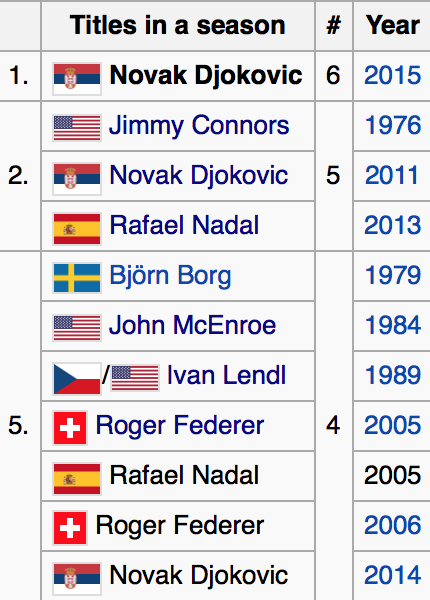This screenshot has width=430, height=600.
Task: Click the Czech flag before Ivan Lendl
Action: point(77,379)
